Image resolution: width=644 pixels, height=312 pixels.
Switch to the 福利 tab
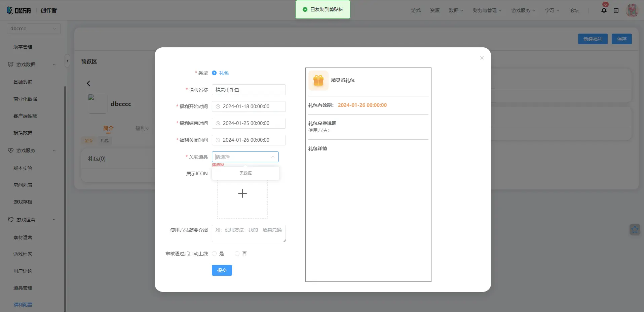[142, 128]
